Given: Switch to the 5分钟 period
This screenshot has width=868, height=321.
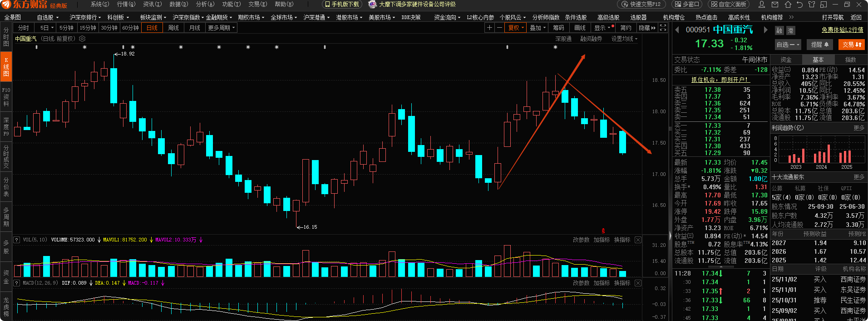Looking at the screenshot, I should pyautogui.click(x=66, y=28).
